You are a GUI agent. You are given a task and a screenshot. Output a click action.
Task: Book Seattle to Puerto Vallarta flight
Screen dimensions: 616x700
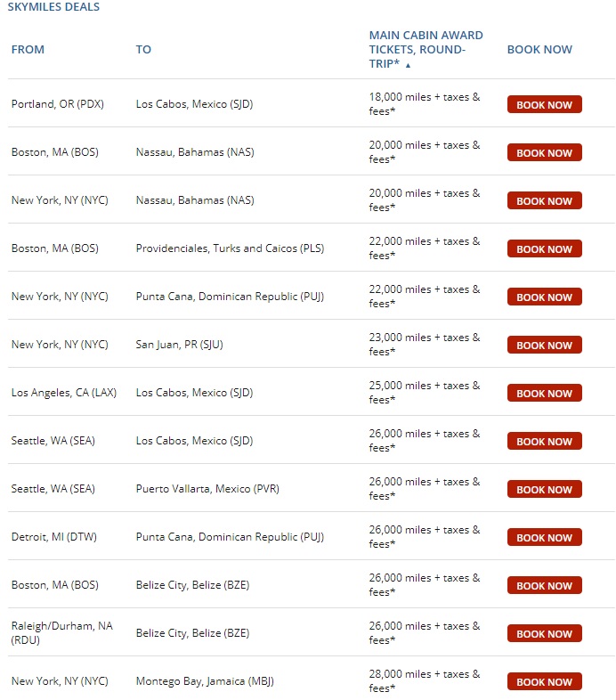click(544, 490)
